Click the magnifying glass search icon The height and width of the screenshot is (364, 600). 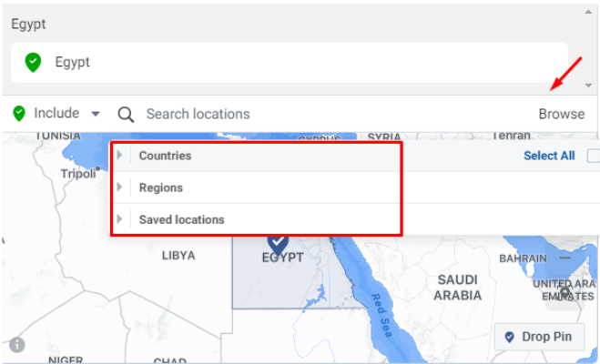pyautogui.click(x=126, y=114)
